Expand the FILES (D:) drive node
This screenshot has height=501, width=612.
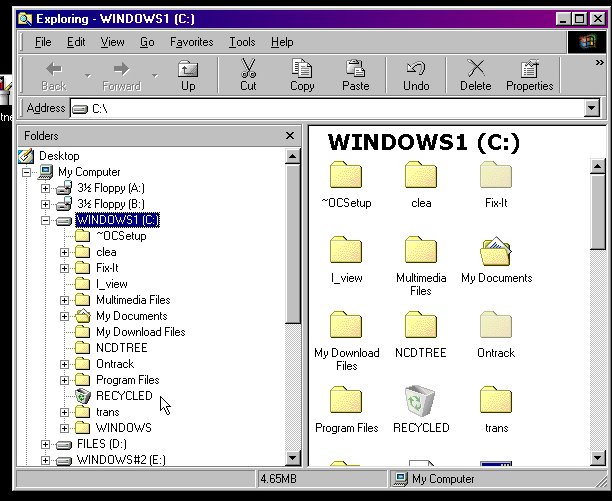click(46, 444)
